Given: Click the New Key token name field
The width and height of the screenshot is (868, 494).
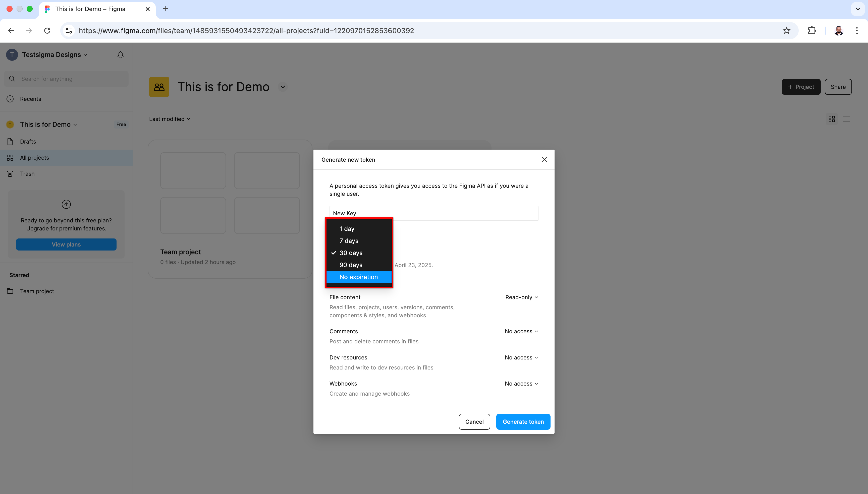Looking at the screenshot, I should point(433,213).
